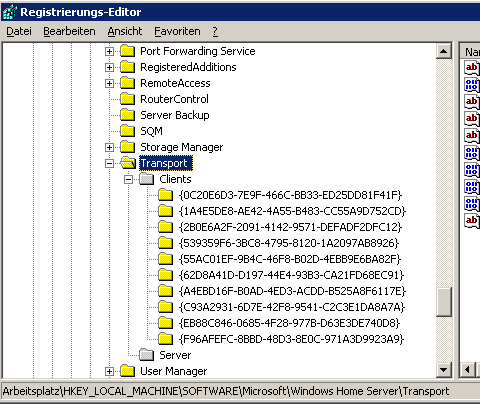Expand the User Manager key

[x=109, y=371]
